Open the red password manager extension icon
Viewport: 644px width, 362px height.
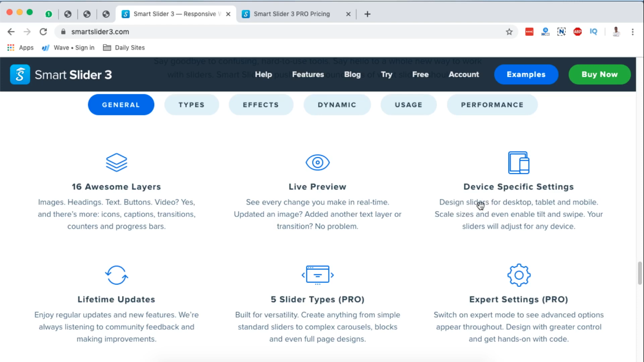click(529, 32)
